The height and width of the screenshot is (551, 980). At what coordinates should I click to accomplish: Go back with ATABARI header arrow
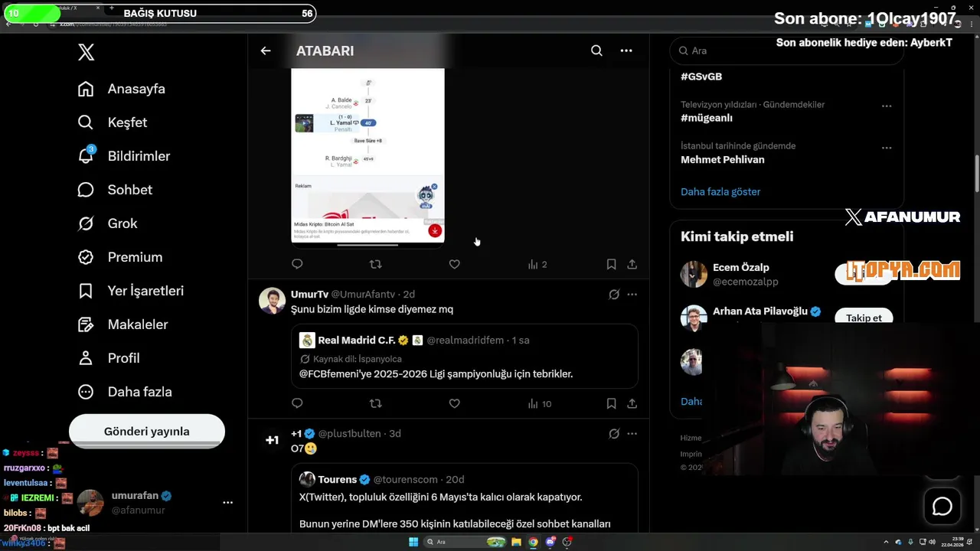[266, 51]
